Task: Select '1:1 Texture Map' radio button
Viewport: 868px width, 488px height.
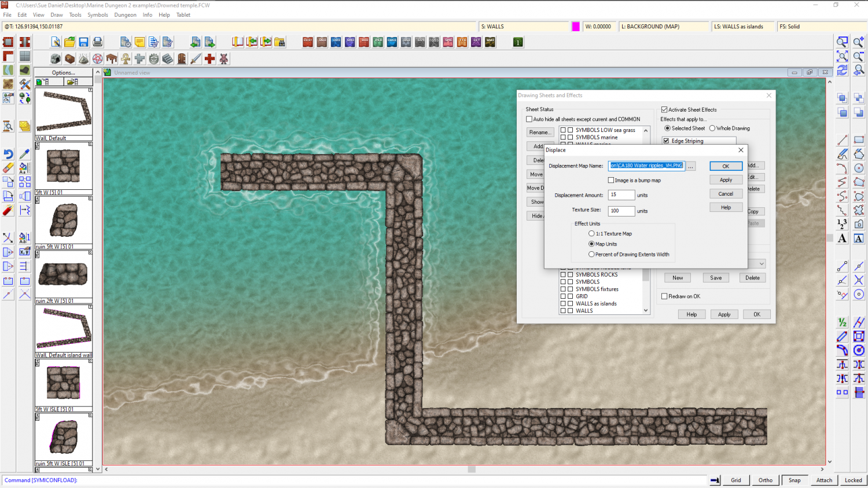Action: coord(591,233)
